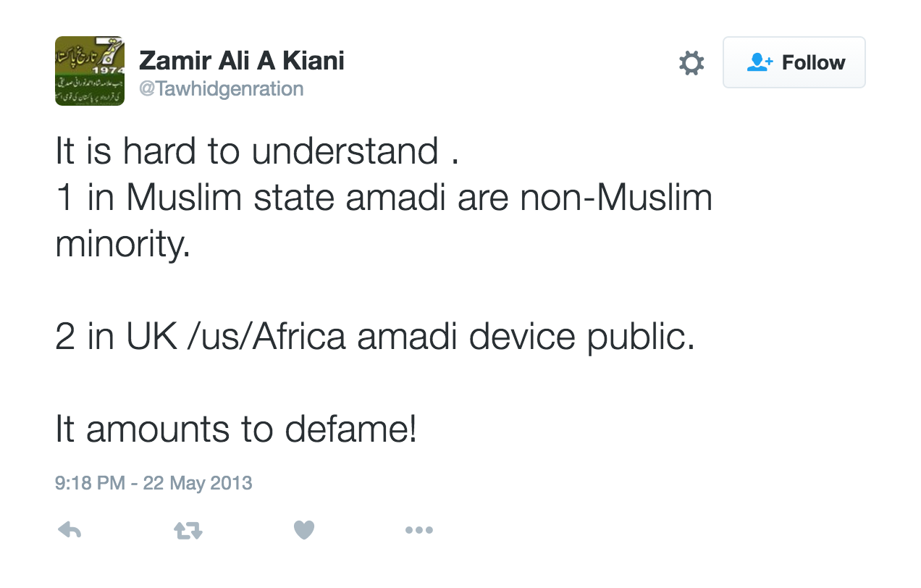Like the tweet with the heart icon
The image size is (921, 588).
[304, 531]
